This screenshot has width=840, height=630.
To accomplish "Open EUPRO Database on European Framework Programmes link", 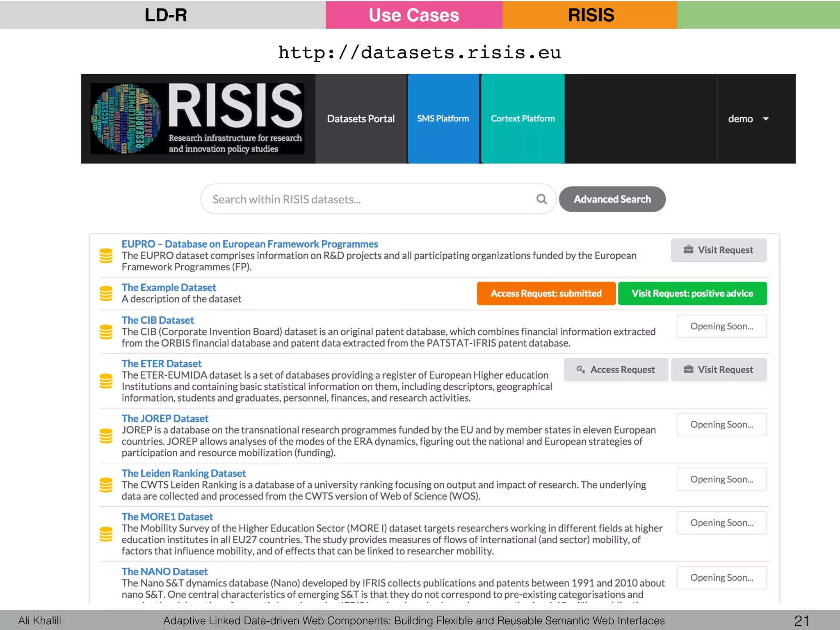I will (x=250, y=244).
